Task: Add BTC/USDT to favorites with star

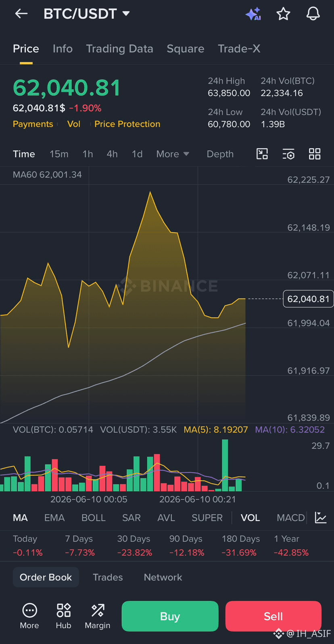Action: coord(283,14)
